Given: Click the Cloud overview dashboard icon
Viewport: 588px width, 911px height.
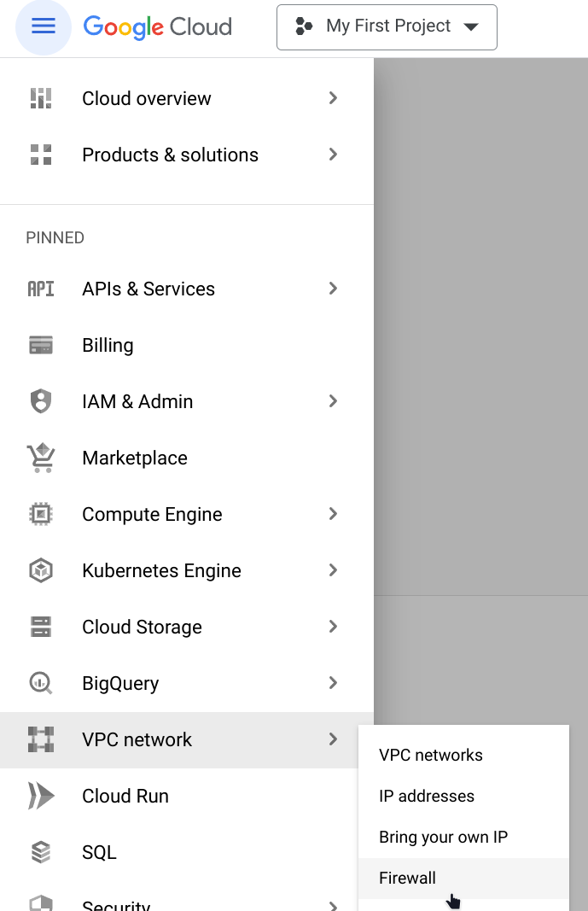Looking at the screenshot, I should [x=41, y=98].
